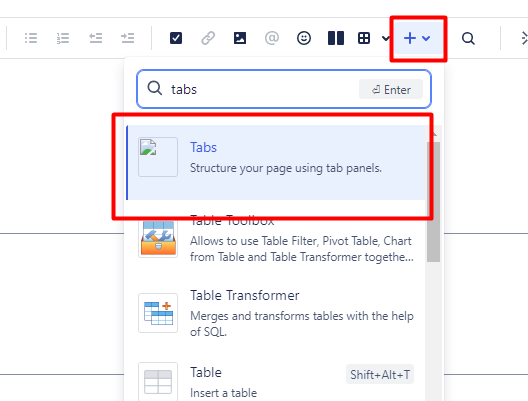Open the emoji picker icon
The image size is (528, 401).
tap(304, 38)
